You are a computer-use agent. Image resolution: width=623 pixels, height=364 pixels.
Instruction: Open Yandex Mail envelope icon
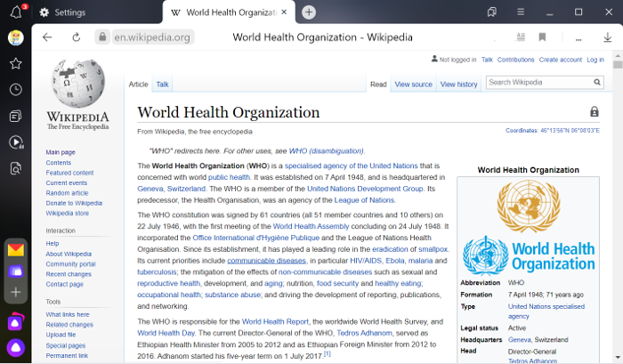[x=16, y=250]
